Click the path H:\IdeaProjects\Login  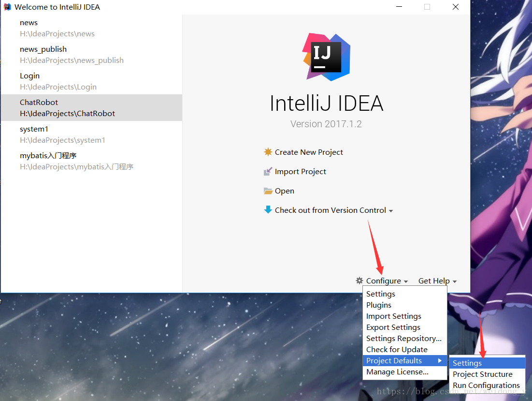tap(58, 87)
